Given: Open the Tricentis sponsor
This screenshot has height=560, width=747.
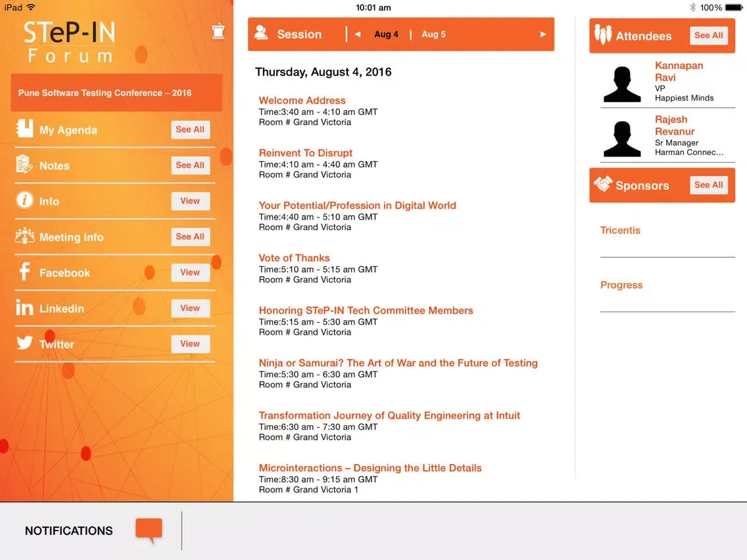Looking at the screenshot, I should [620, 230].
